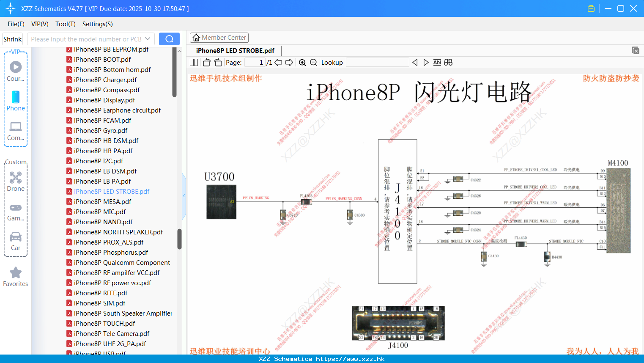The width and height of the screenshot is (644, 363).
Task: Open iPhone8P Earphone circuit.pdf
Action: tap(117, 110)
